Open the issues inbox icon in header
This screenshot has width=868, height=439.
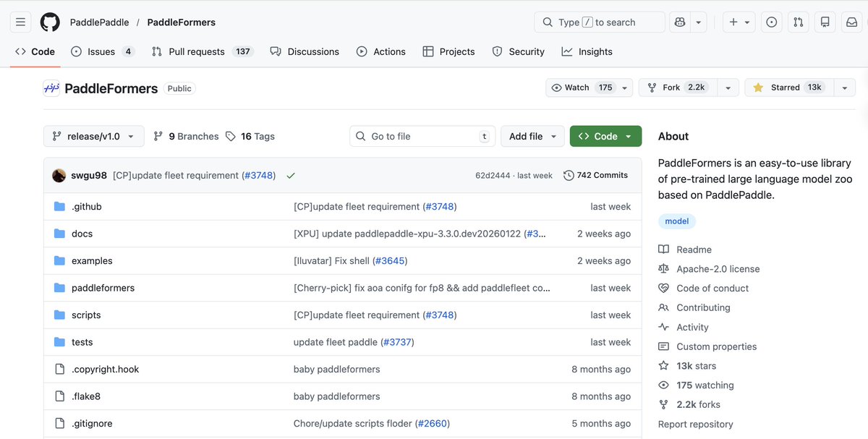(x=772, y=22)
